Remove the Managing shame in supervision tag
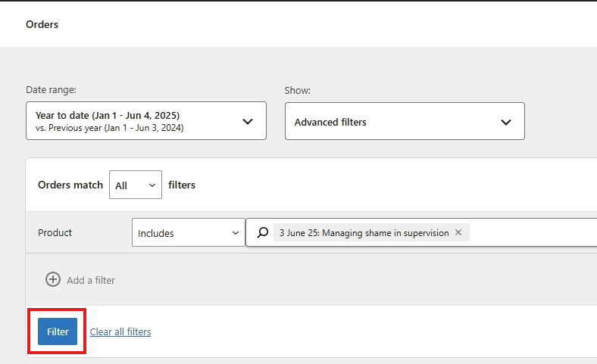Viewport: 597px width, 364px height. pyautogui.click(x=458, y=232)
